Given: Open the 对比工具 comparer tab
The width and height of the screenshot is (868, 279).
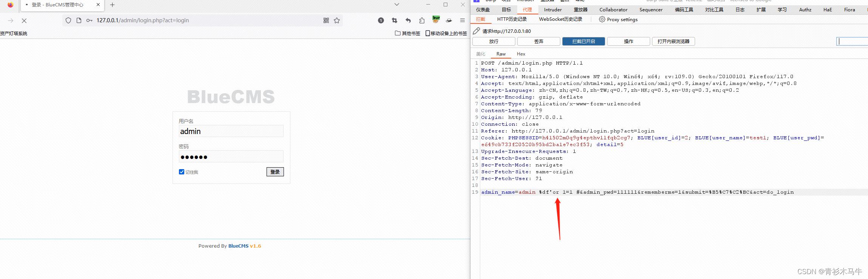Looking at the screenshot, I should 714,10.
